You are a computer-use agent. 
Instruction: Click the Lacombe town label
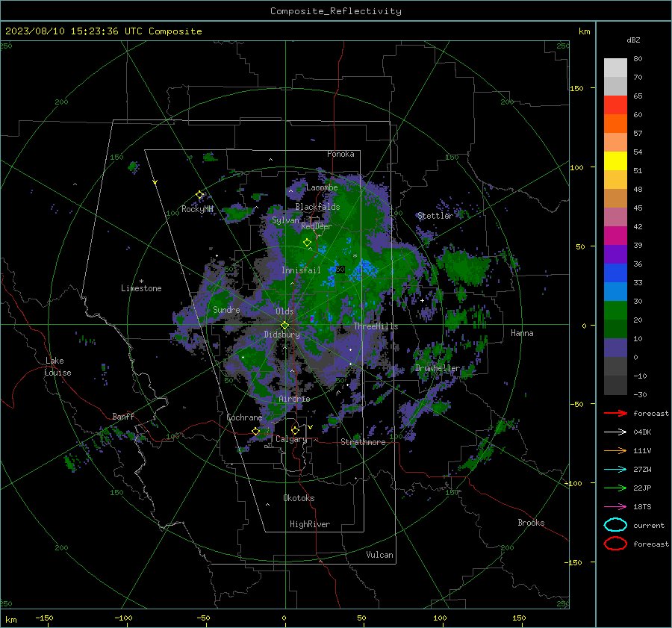coord(322,187)
